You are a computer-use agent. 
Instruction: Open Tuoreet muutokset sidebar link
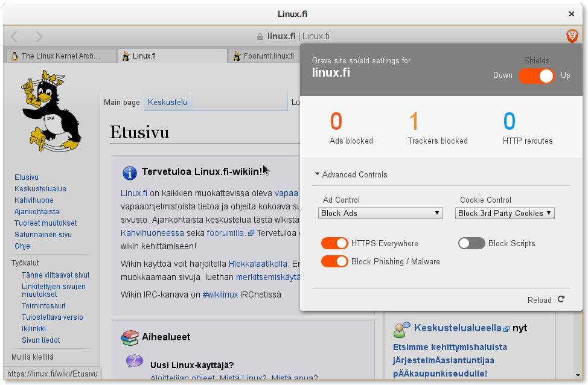pyautogui.click(x=45, y=223)
